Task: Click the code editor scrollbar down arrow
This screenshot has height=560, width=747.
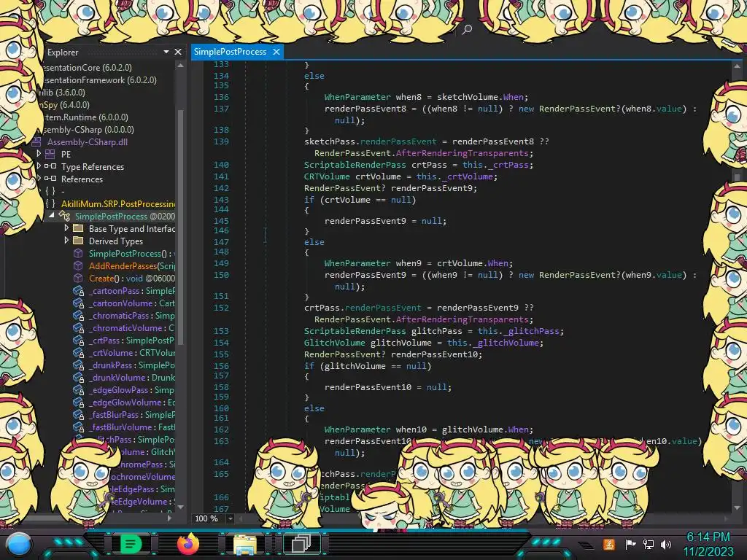Action: point(737,507)
